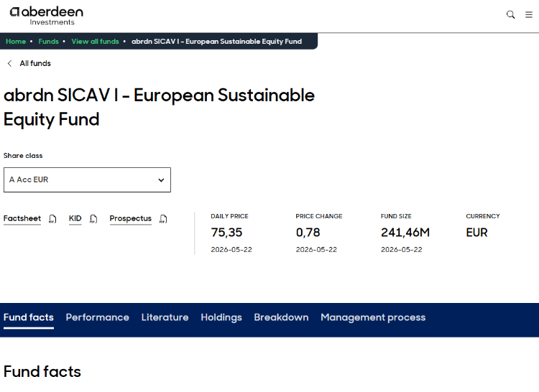Click the daily price value 75,35
Image resolution: width=539 pixels, height=392 pixels.
pos(226,233)
